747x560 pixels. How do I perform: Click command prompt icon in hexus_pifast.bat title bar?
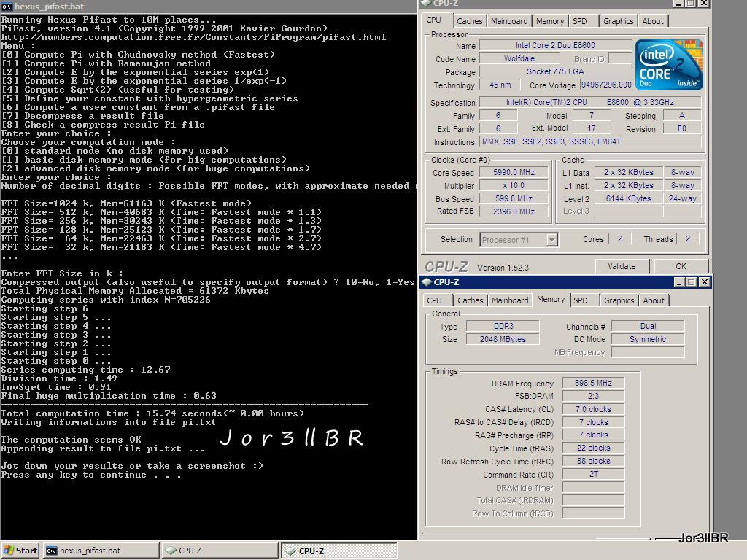point(7,6)
